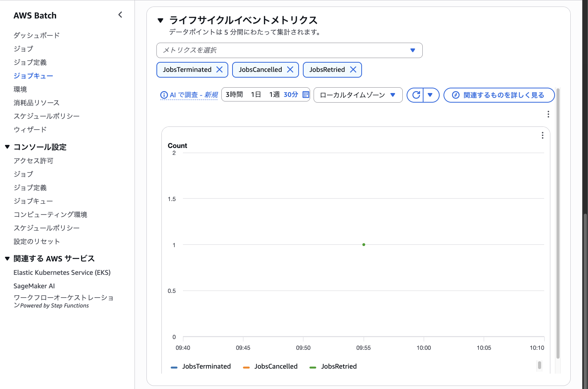Open the custom time range calendar icon
This screenshot has height=389, width=588.
pyautogui.click(x=306, y=95)
